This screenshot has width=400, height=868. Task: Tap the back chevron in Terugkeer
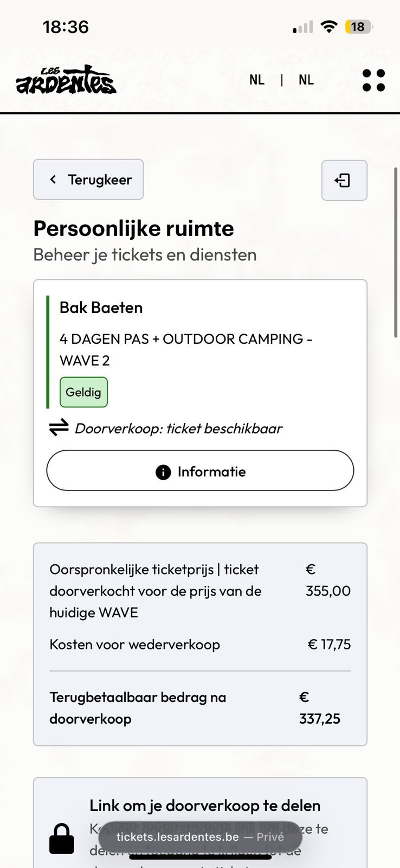tap(53, 179)
